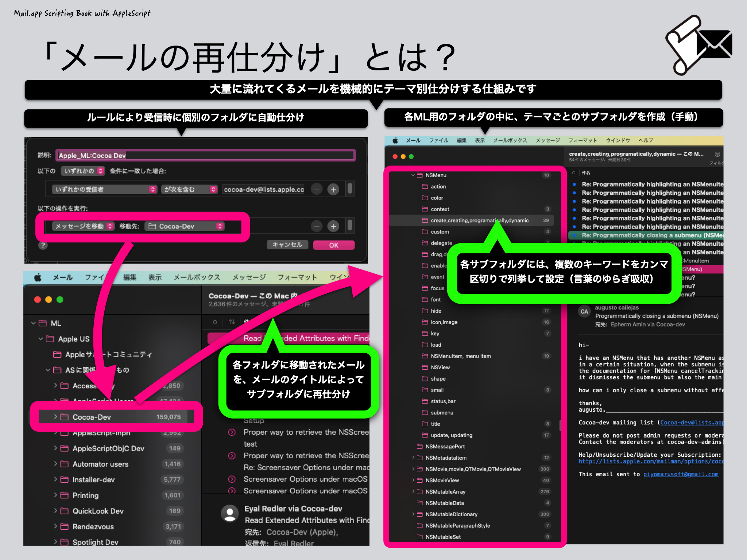Click the help question mark icon in rule dialog
The image size is (747, 560).
pyautogui.click(x=43, y=245)
